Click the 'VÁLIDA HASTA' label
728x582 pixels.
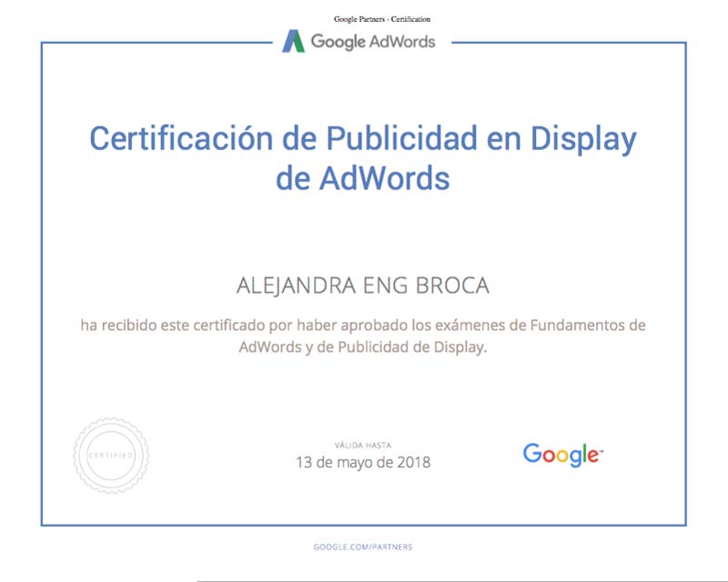point(363,445)
